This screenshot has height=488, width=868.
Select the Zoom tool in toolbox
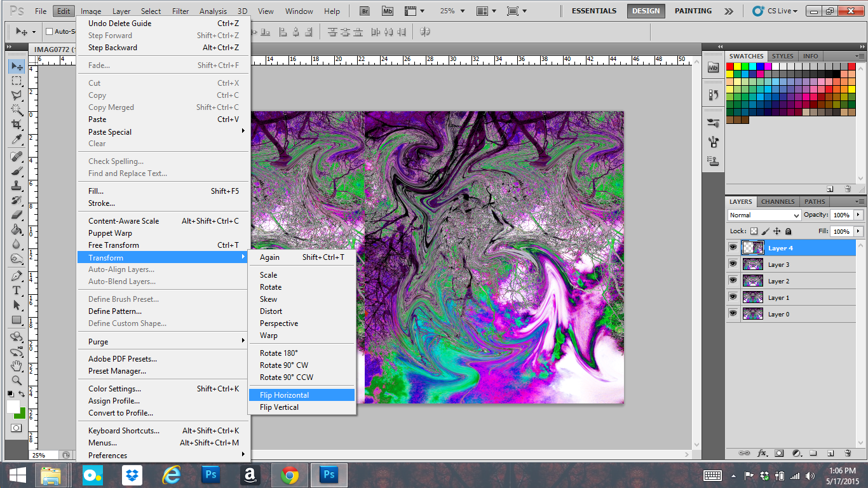coord(17,381)
